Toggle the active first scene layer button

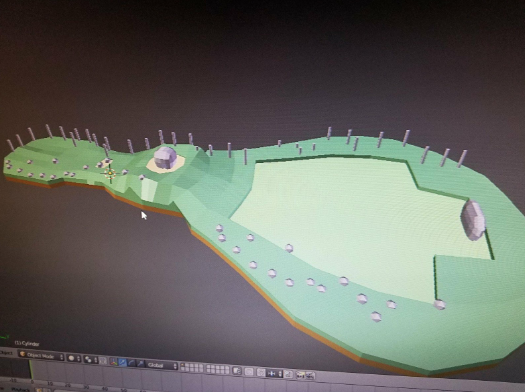point(182,365)
